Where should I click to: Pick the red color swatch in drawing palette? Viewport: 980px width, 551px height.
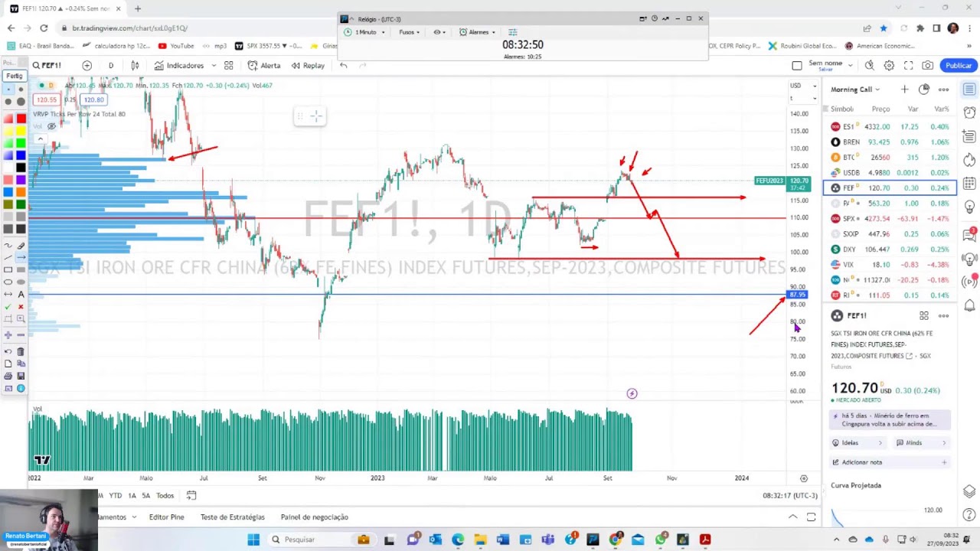(21, 118)
